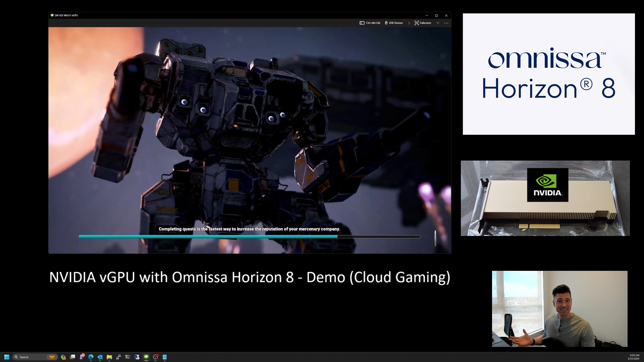Image resolution: width=644 pixels, height=362 pixels.
Task: Activate the SW VDI Win11 vGPU window title
Action: point(66,15)
